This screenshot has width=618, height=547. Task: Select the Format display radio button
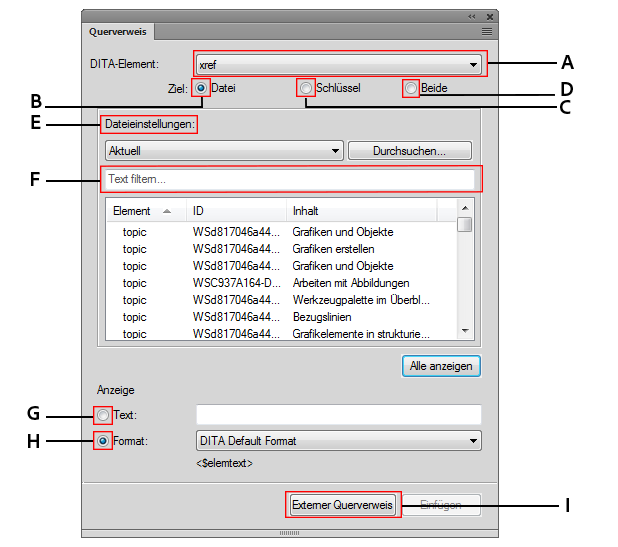(103, 441)
